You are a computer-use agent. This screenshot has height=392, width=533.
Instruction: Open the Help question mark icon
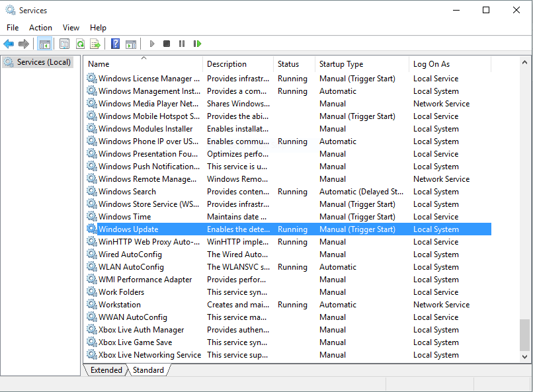coord(116,44)
